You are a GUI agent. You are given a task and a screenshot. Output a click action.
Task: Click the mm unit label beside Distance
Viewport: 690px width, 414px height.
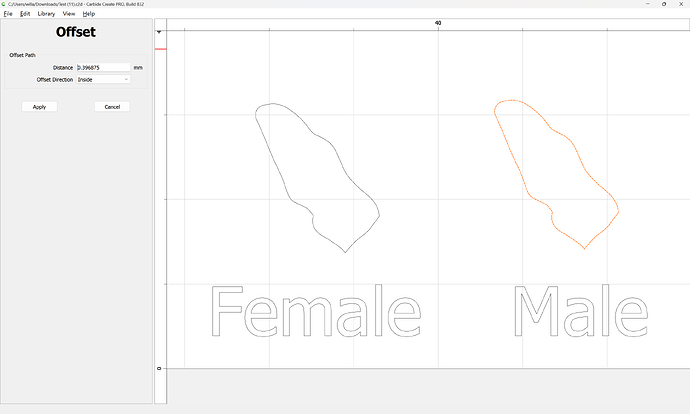tap(138, 67)
